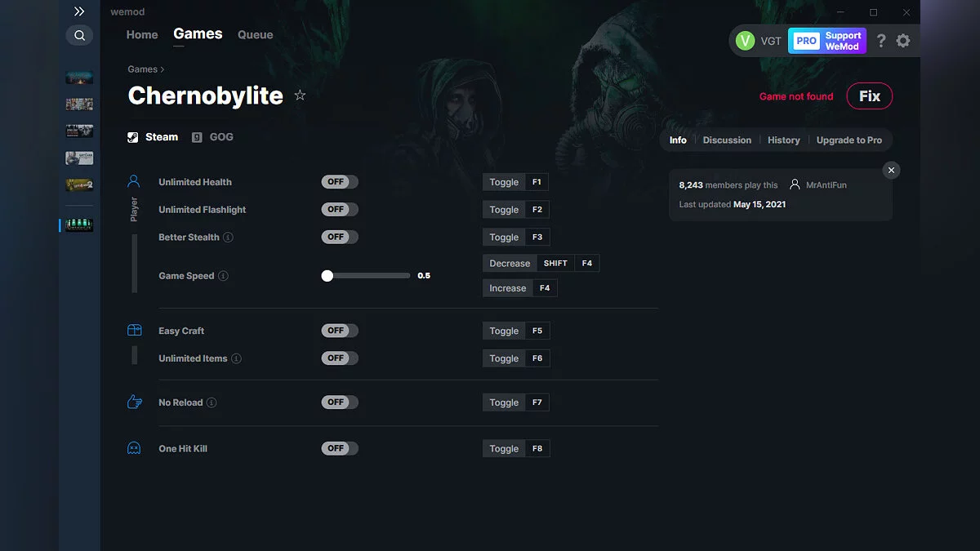Viewport: 980px width, 551px height.
Task: Expand the collapsed sidebar with the chevron arrows
Action: [79, 11]
